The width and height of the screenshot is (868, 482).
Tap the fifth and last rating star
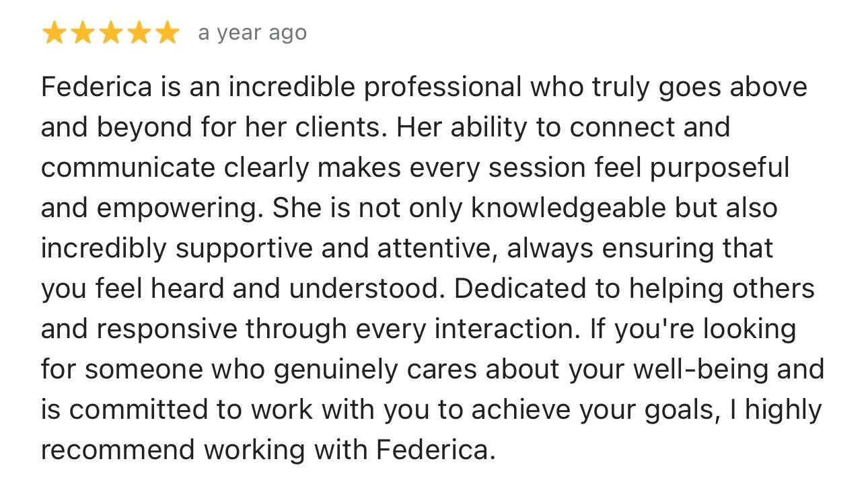(x=167, y=33)
